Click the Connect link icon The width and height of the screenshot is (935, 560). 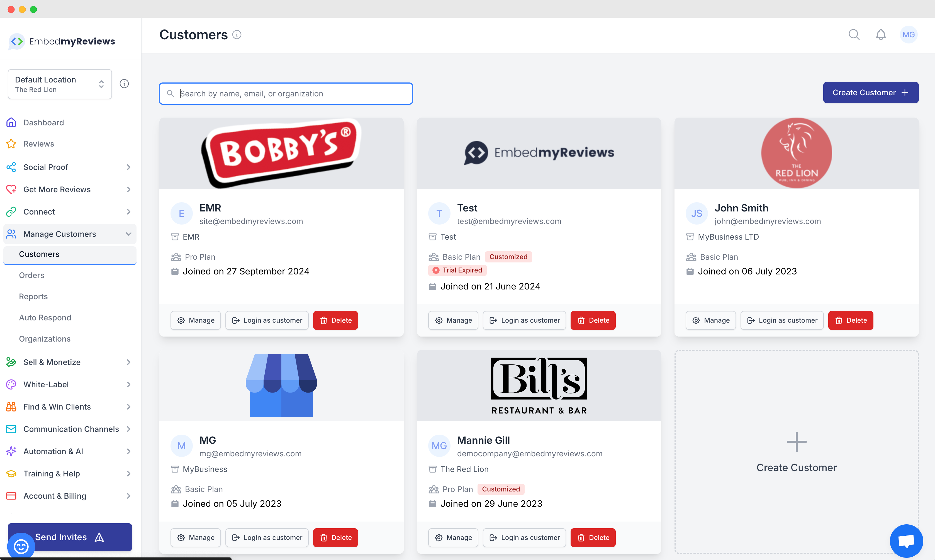point(11,212)
